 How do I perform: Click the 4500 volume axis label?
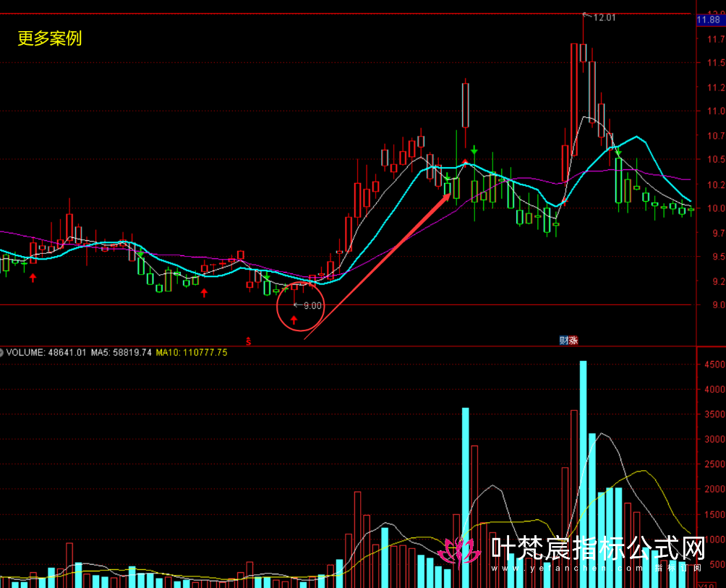[714, 365]
